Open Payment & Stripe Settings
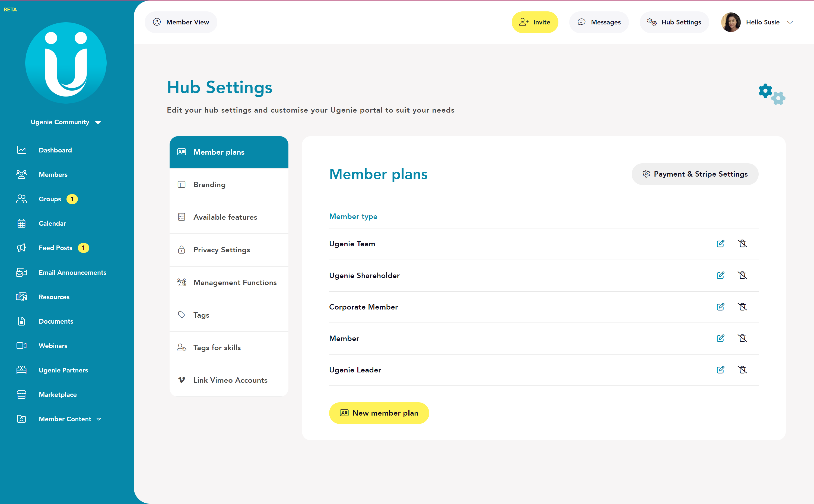Viewport: 814px width, 504px height. point(695,174)
